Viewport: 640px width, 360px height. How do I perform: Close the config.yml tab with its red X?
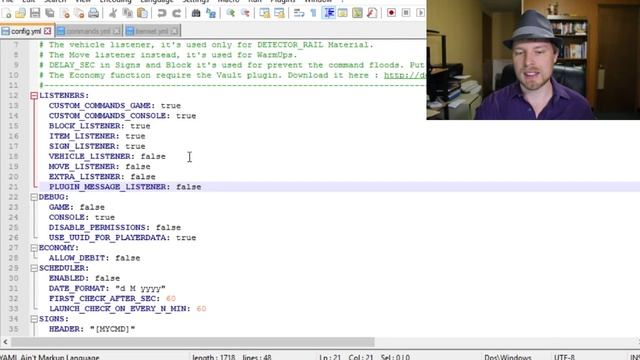[x=48, y=31]
